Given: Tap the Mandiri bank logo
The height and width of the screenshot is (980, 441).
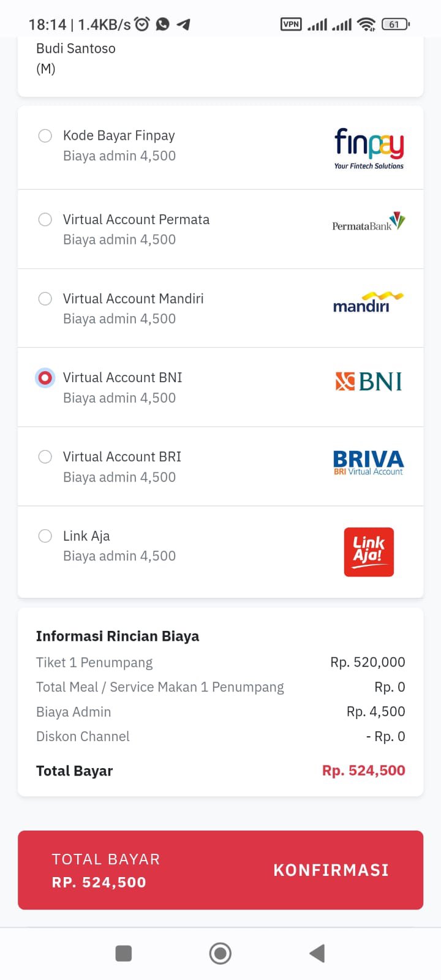Looking at the screenshot, I should coord(368,303).
